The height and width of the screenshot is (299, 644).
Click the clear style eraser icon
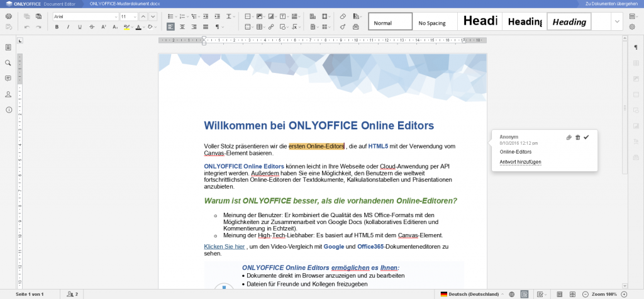coord(343,16)
